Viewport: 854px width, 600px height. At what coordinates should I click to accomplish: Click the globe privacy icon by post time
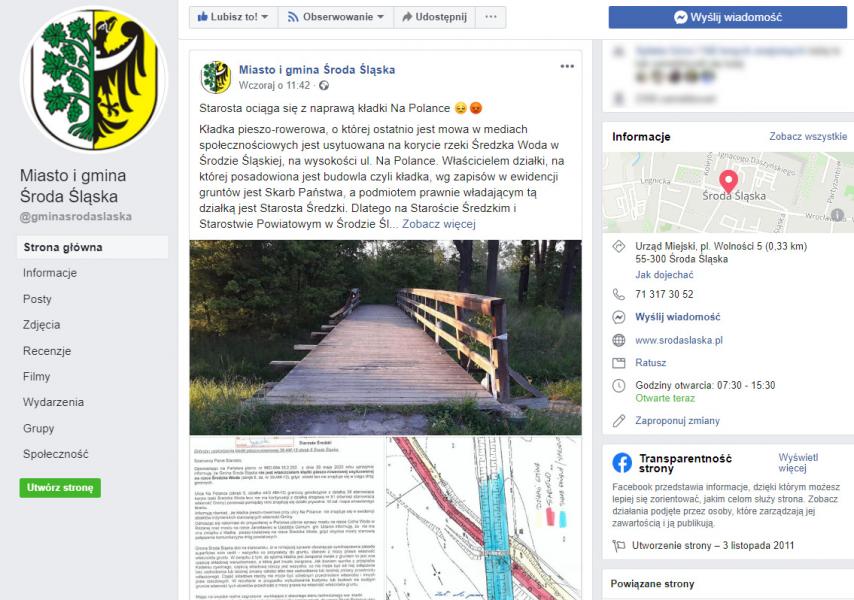pyautogui.click(x=324, y=85)
